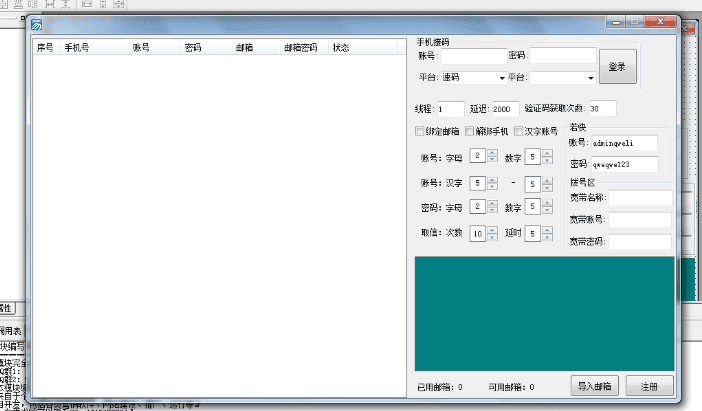This screenshot has height=411, width=702.
Task: Increase the 密码 数字 count with up arrow
Action: click(547, 203)
